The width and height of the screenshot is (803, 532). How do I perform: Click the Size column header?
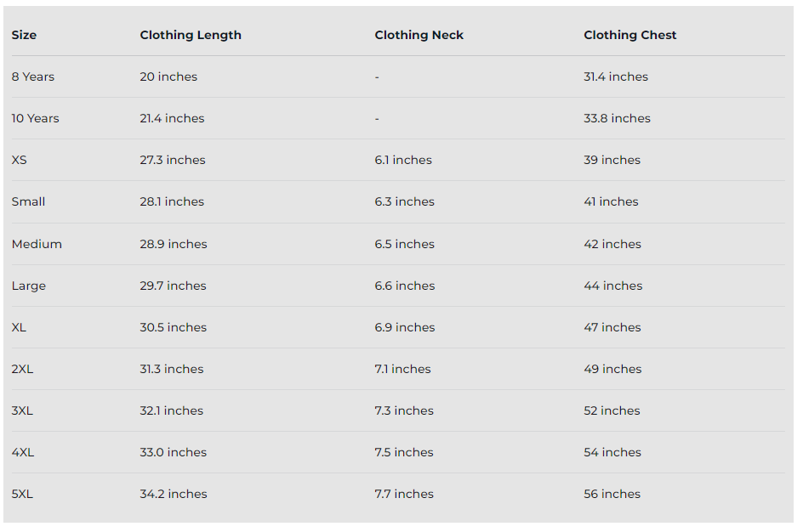pyautogui.click(x=24, y=35)
